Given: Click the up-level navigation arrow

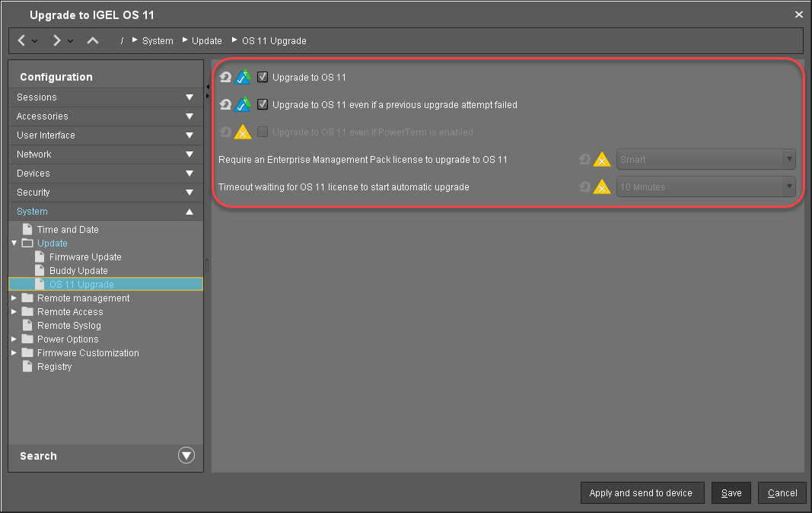Looking at the screenshot, I should [93, 40].
